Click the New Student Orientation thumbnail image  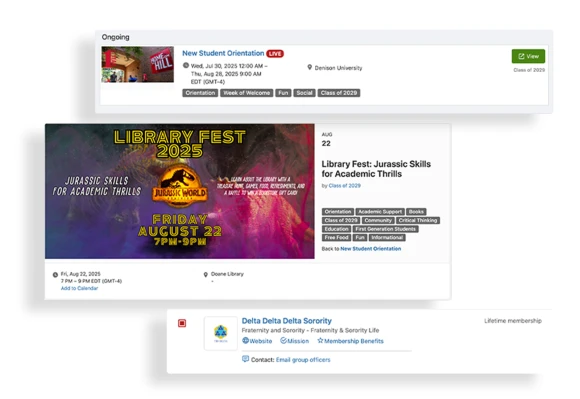pyautogui.click(x=138, y=64)
